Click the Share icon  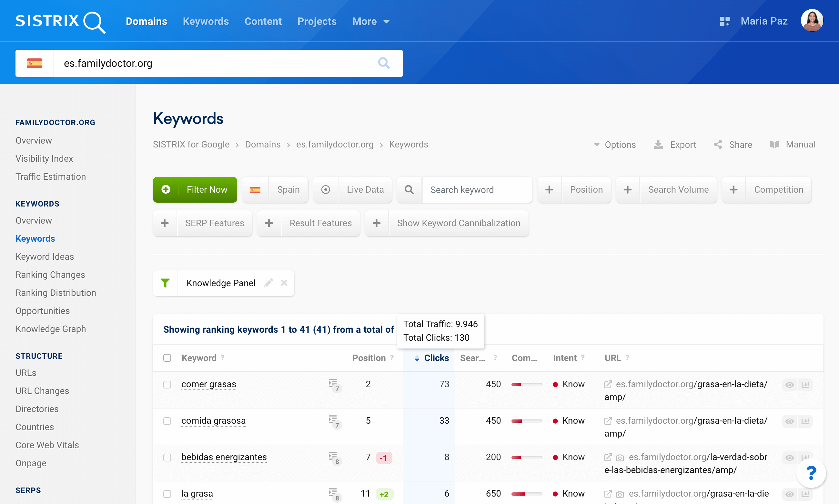coord(718,145)
